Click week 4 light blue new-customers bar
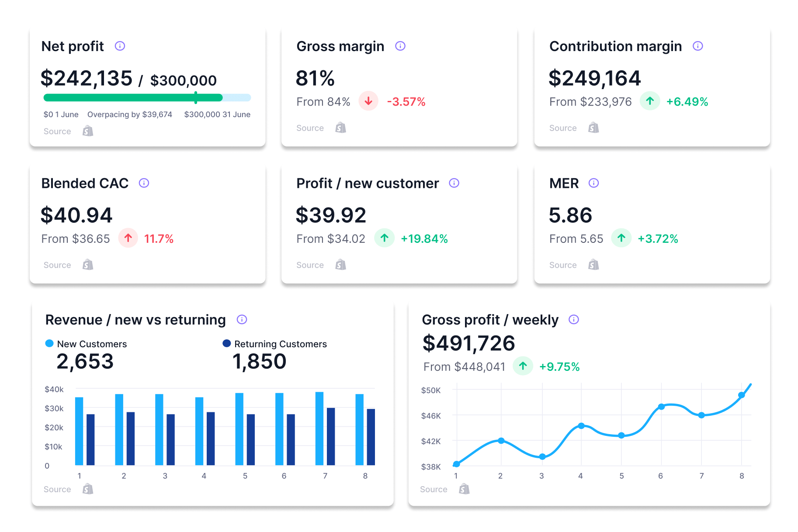The width and height of the screenshot is (798, 532). (x=199, y=431)
